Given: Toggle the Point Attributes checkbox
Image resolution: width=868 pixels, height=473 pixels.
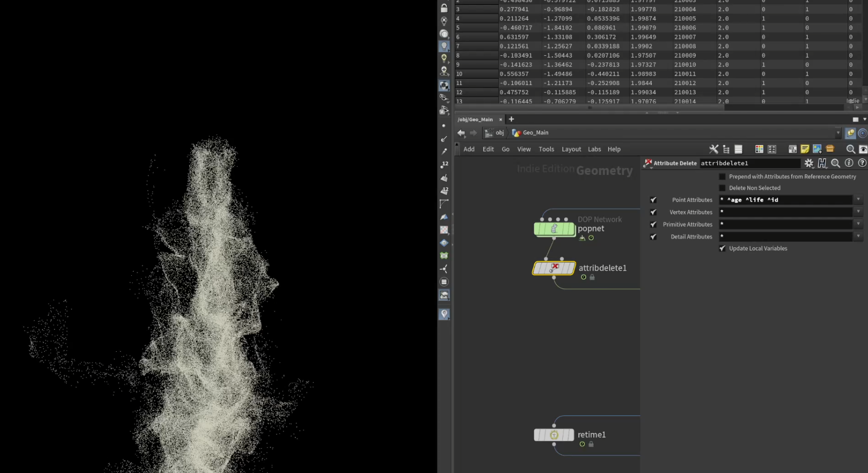Looking at the screenshot, I should 653,200.
